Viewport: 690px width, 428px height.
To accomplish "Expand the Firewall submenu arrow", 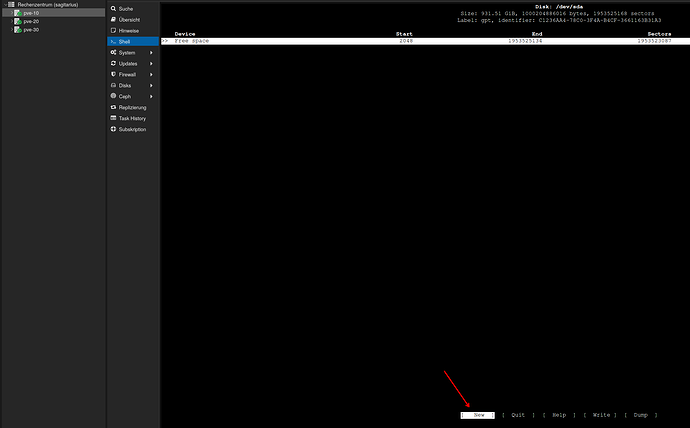I will pos(151,75).
